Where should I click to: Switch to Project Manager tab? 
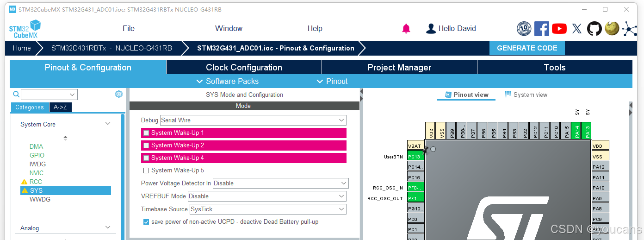(399, 68)
